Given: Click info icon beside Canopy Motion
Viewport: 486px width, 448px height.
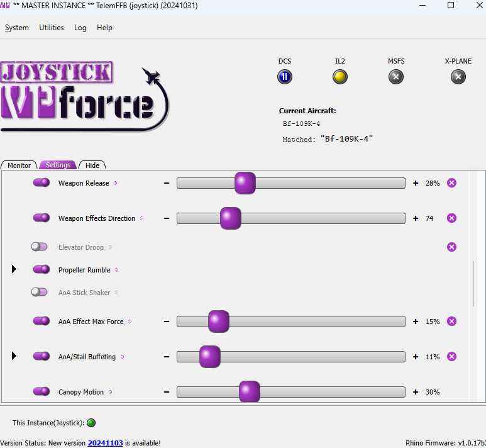Looking at the screenshot, I should point(110,392).
